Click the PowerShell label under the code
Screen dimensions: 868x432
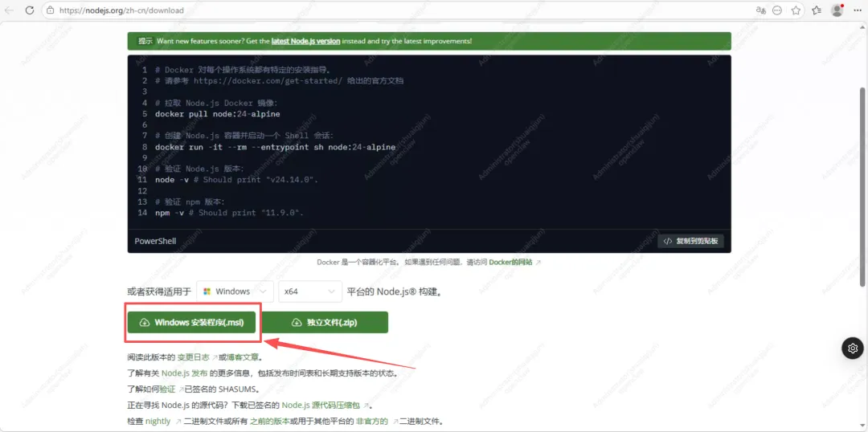click(156, 241)
